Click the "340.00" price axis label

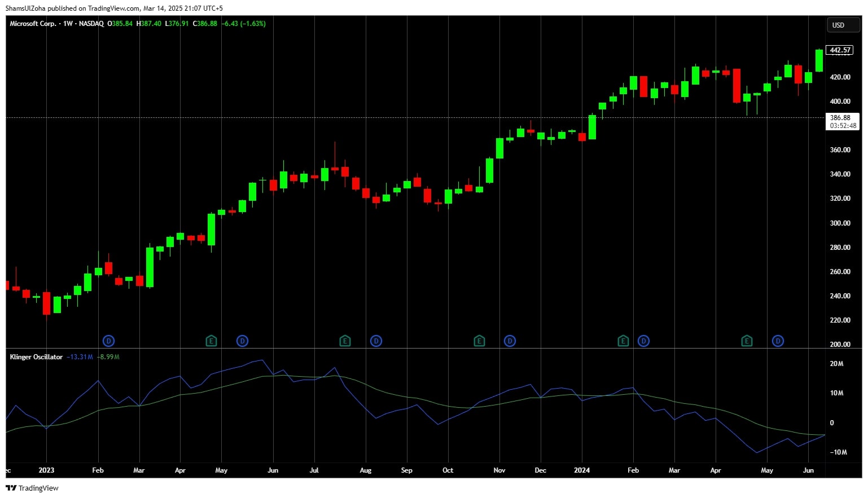(840, 174)
